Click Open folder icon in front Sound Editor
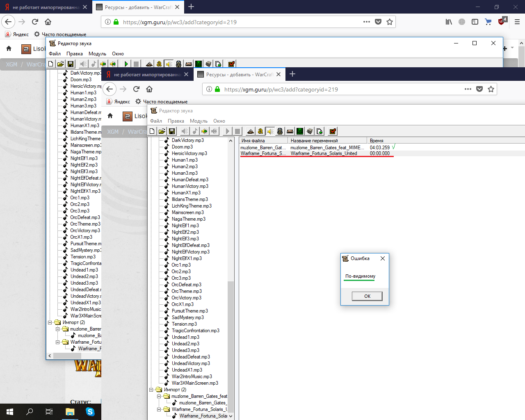This screenshot has height=420, width=525. (x=162, y=131)
